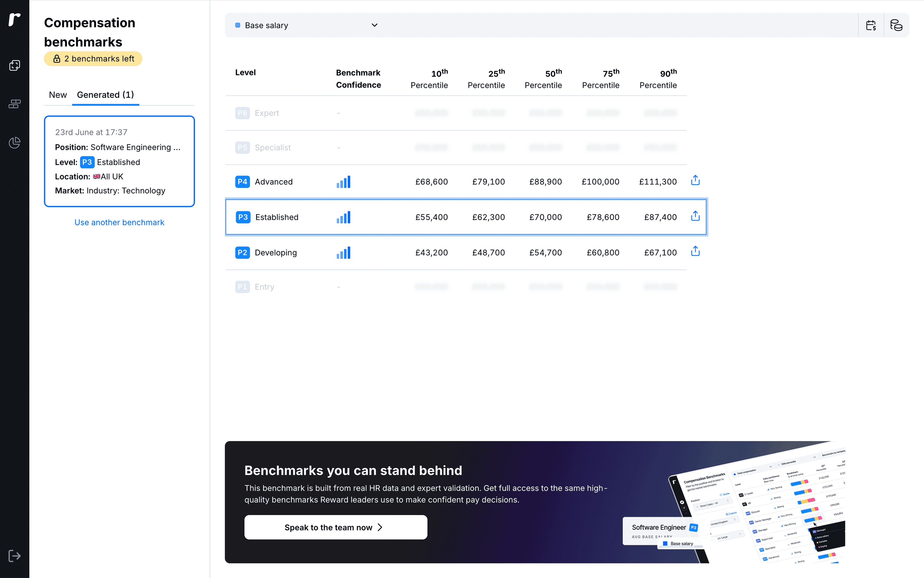Click the Position: Software Engineering text

coord(118,147)
